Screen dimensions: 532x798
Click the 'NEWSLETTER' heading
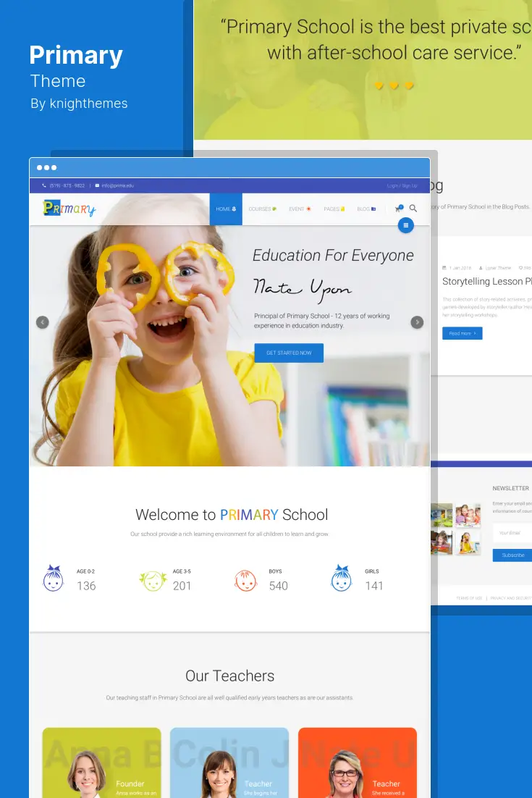[510, 488]
